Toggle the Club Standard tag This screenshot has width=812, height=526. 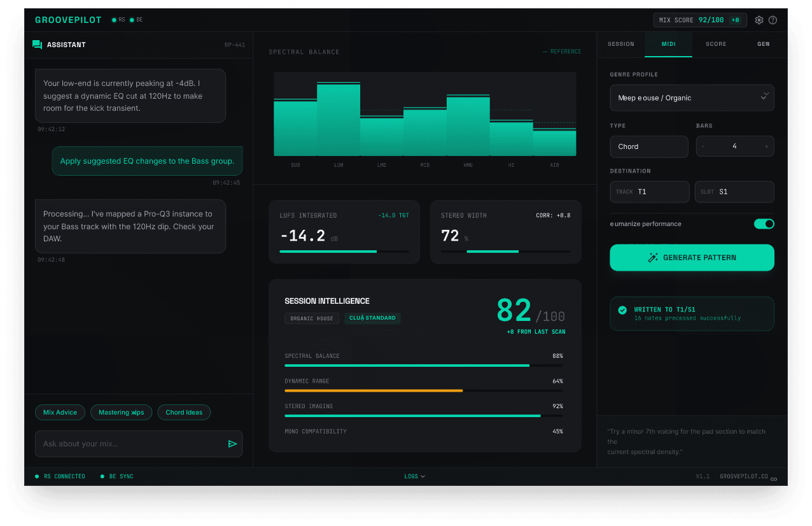coord(372,318)
